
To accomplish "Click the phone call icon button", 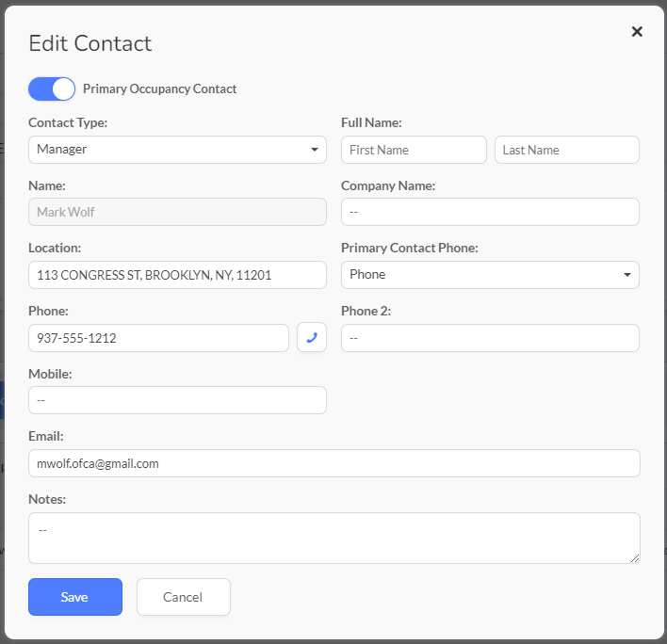I will tap(312, 337).
